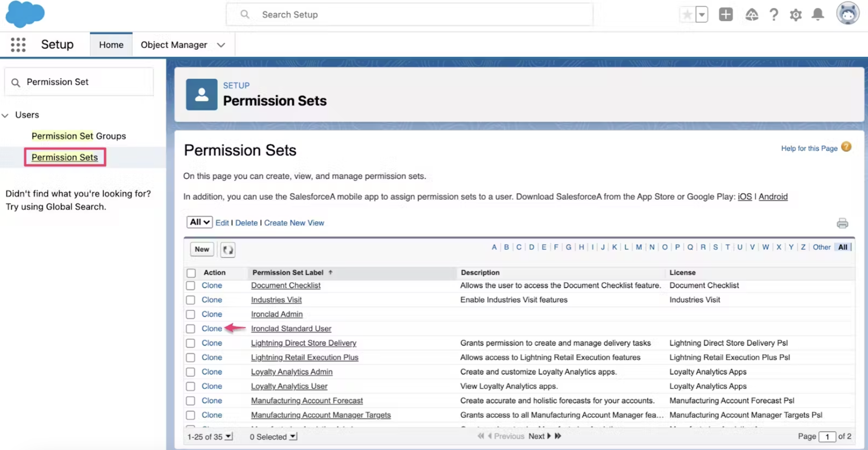Viewport: 868px width, 450px height.
Task: Focus the Search Setup field
Action: (x=409, y=14)
